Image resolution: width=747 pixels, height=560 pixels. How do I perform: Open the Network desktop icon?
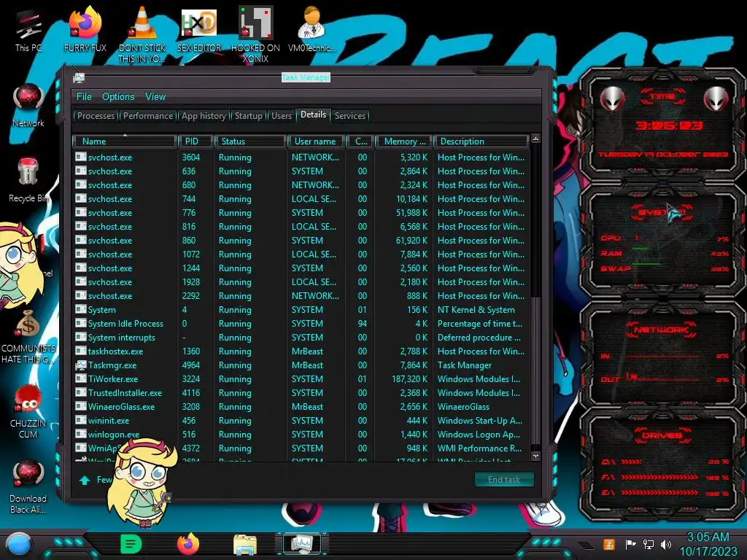[28, 106]
